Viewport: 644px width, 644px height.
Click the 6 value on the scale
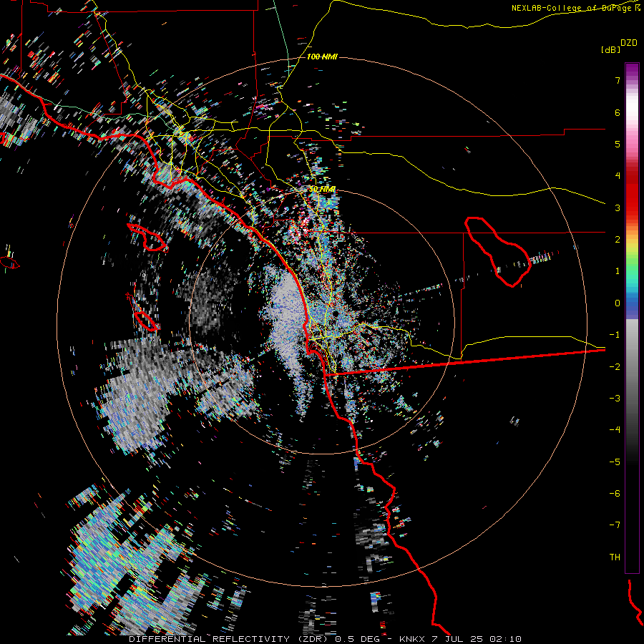(618, 112)
